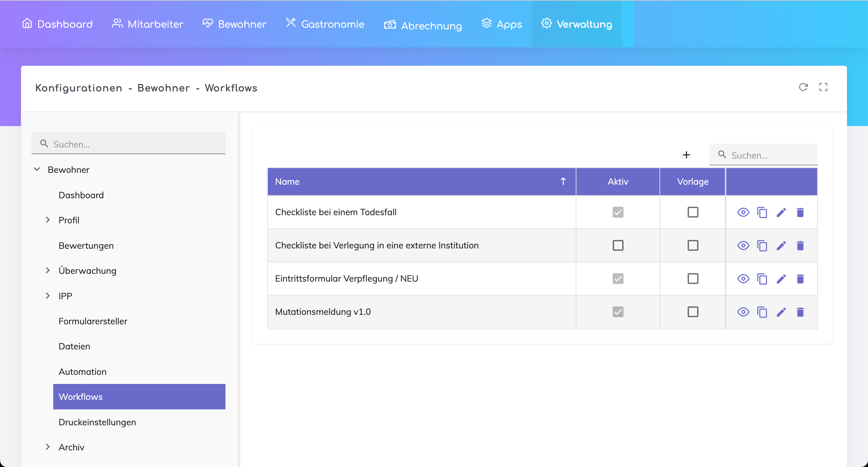The width and height of the screenshot is (868, 467).
Task: Collapse the Bewohner tree node
Action: click(x=37, y=169)
